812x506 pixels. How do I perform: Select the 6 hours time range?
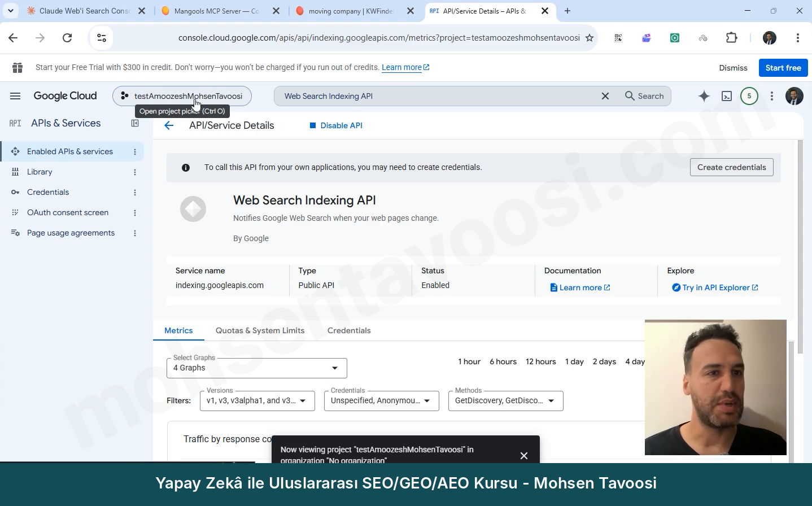pyautogui.click(x=503, y=361)
